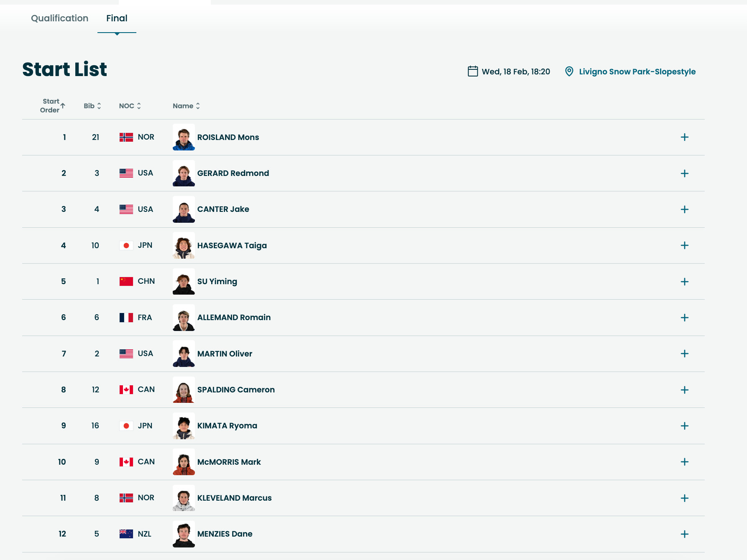Click the calendar icon beside the date
Viewport: 747px width, 560px height.
coord(473,71)
